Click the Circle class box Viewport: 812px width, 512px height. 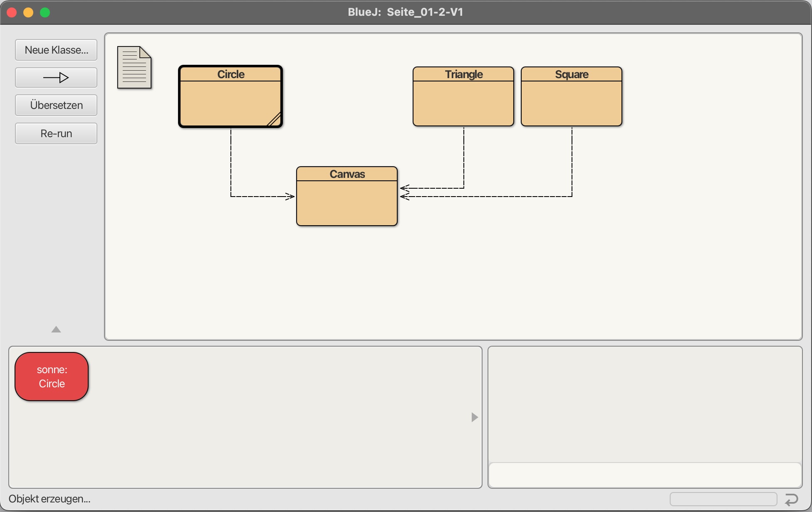point(230,103)
